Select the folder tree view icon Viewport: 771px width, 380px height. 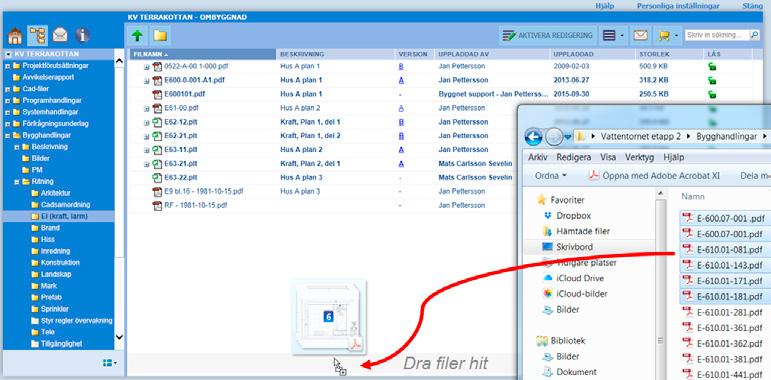click(x=37, y=35)
